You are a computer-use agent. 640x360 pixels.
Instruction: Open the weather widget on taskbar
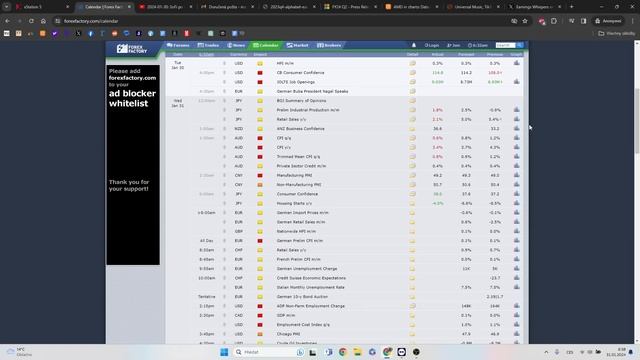click(x=19, y=352)
